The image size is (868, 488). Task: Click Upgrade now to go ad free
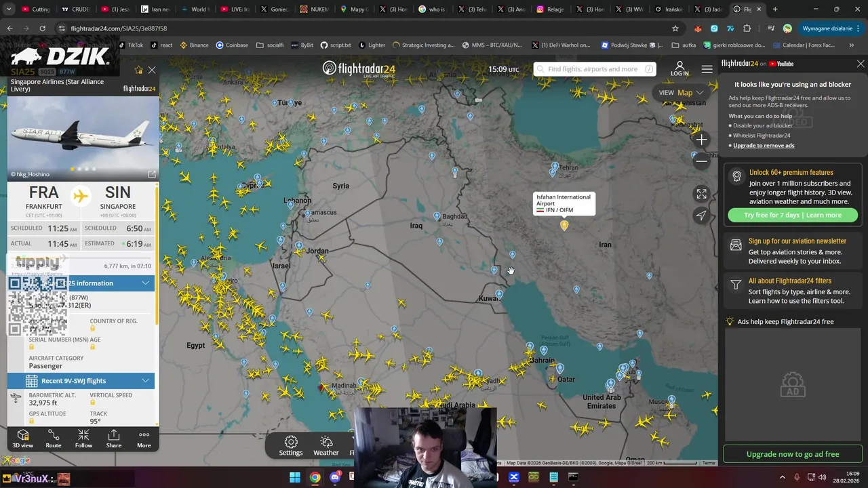793,454
